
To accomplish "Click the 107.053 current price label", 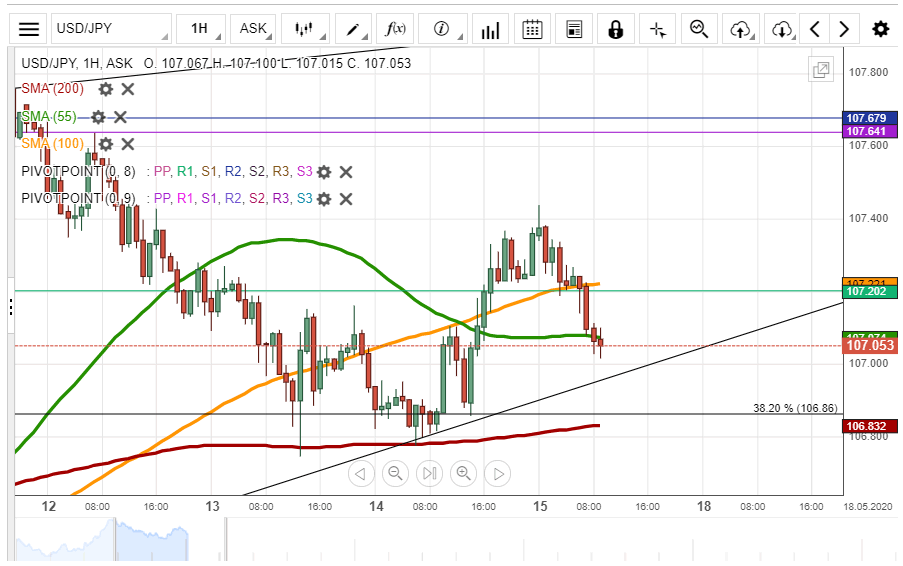I will click(870, 345).
